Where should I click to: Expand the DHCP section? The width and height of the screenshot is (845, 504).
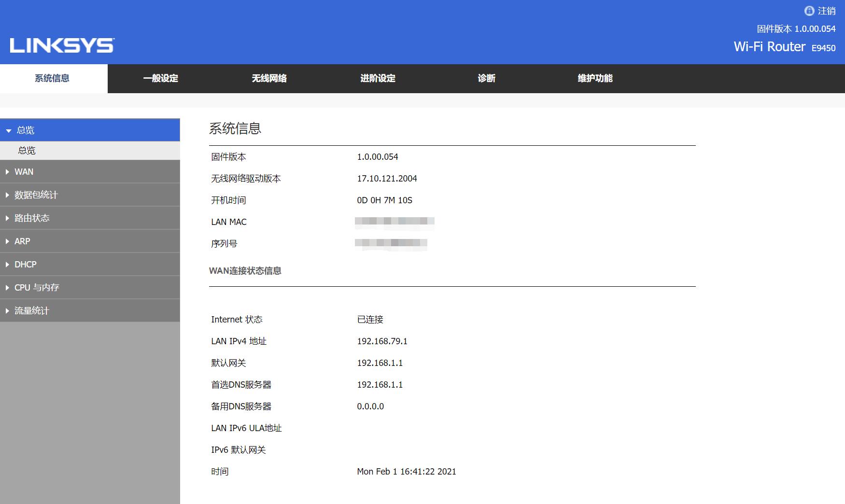click(x=26, y=264)
